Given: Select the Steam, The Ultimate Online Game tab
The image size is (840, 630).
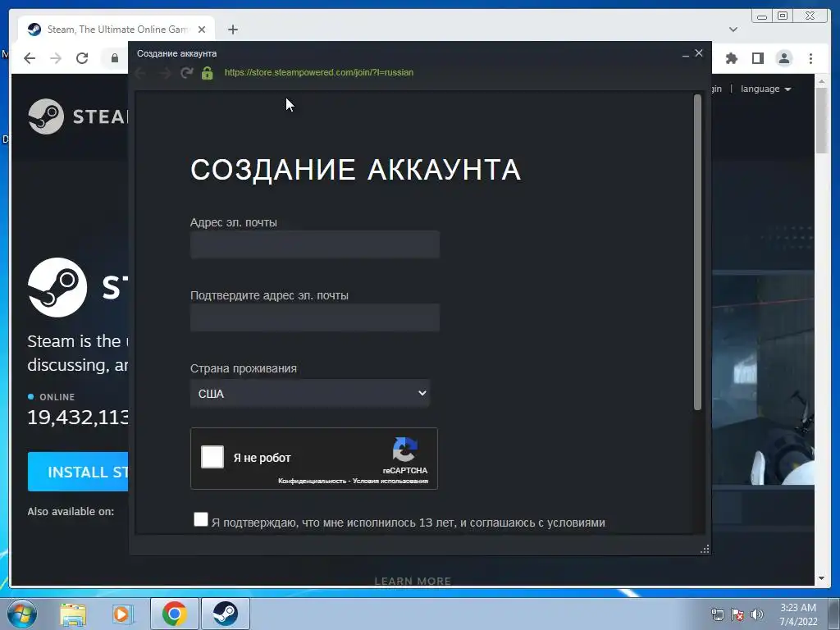Looking at the screenshot, I should click(x=116, y=30).
